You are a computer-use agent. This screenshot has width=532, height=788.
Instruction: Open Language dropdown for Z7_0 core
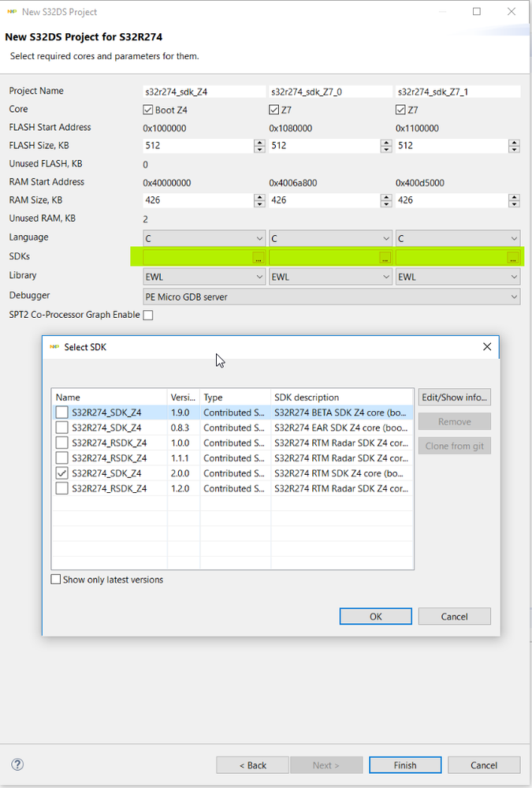(330, 238)
